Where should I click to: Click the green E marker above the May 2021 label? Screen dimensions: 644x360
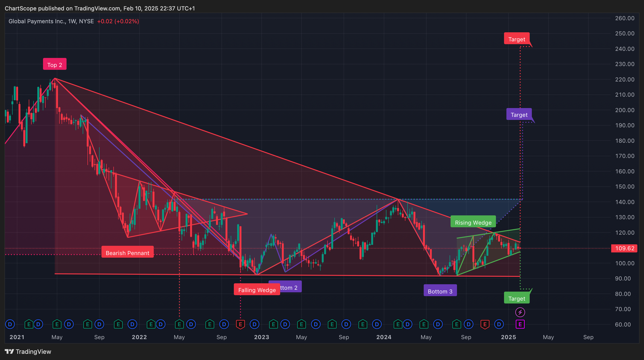[x=57, y=324]
